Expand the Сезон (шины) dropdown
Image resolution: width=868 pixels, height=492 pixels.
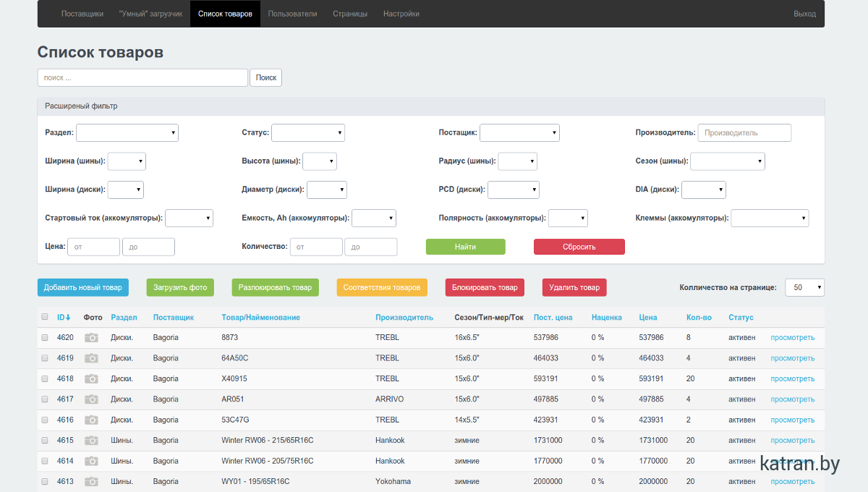point(727,161)
